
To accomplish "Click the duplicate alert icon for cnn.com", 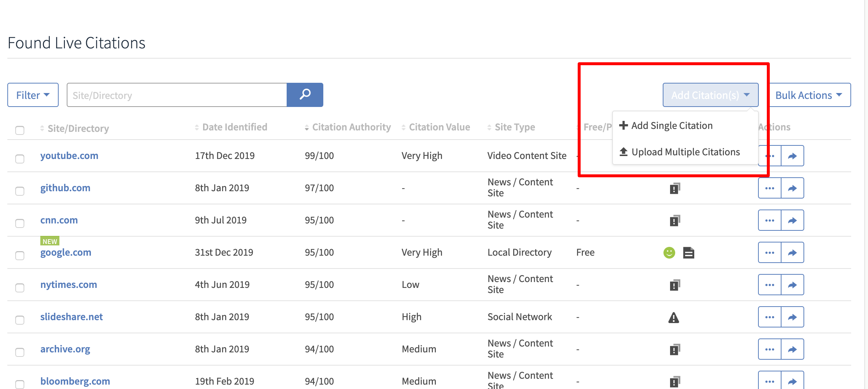I will (674, 220).
